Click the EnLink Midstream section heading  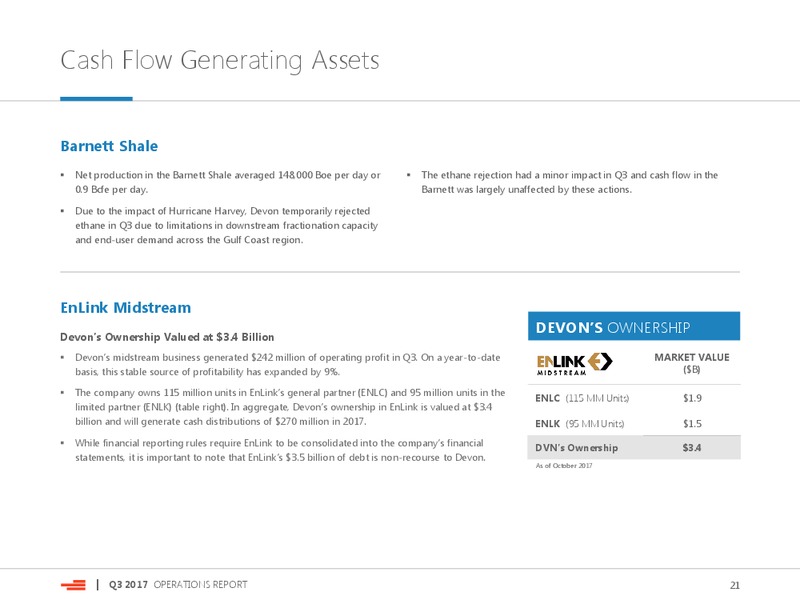(x=126, y=308)
